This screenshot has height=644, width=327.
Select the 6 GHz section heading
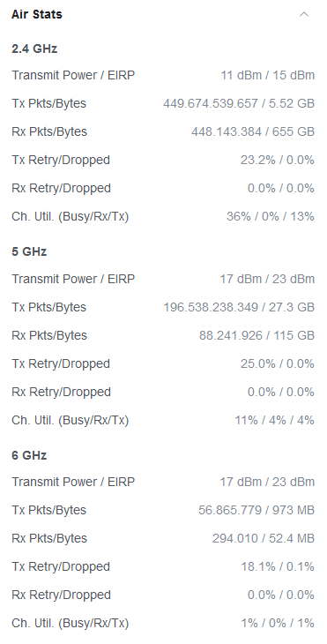[29, 455]
